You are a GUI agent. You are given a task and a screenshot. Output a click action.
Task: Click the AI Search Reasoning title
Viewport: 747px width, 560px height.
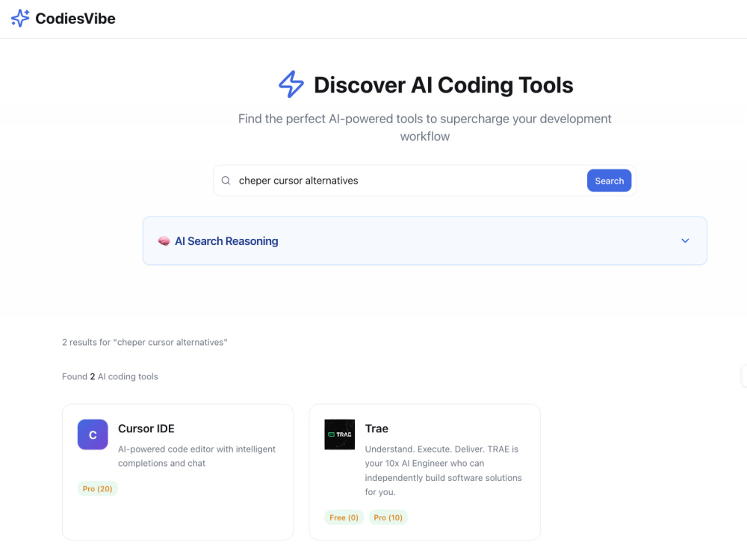click(226, 241)
